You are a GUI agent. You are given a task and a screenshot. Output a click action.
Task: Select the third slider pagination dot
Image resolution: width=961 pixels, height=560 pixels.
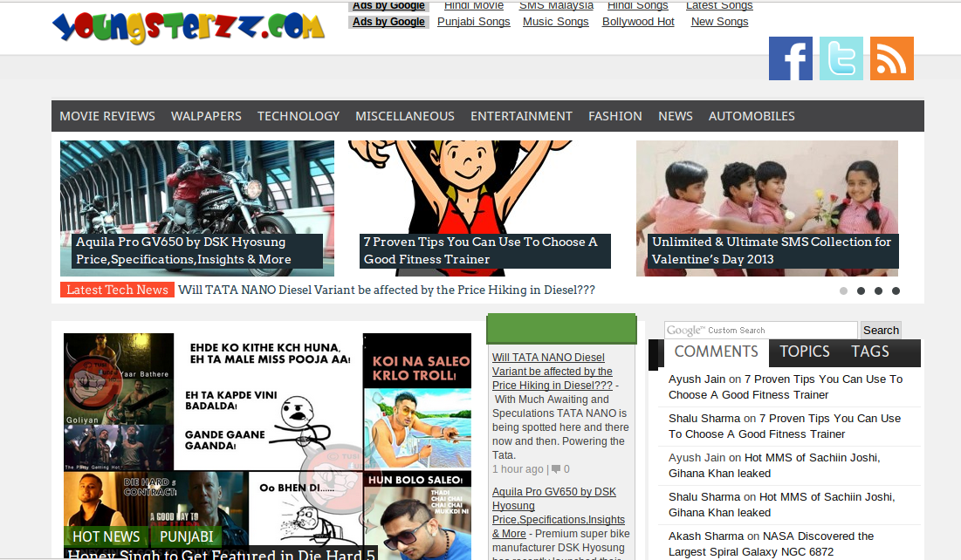point(878,291)
